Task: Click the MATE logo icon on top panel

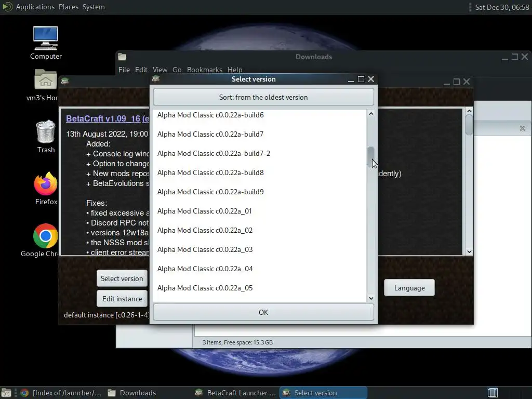Action: coord(7,7)
